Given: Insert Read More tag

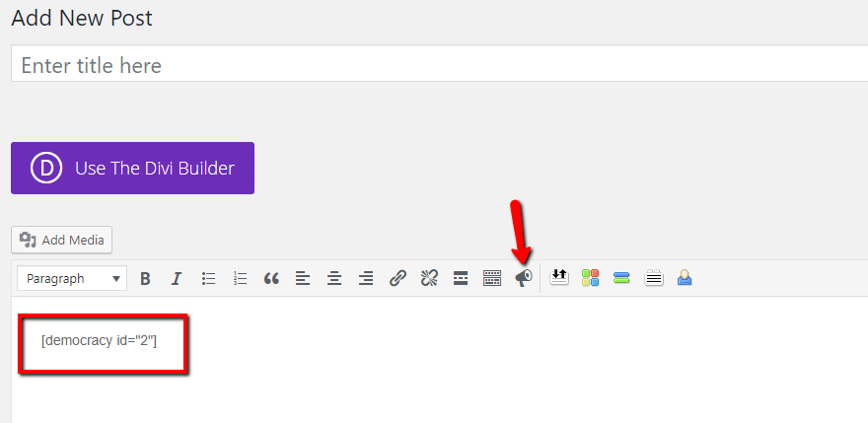Looking at the screenshot, I should [x=461, y=278].
